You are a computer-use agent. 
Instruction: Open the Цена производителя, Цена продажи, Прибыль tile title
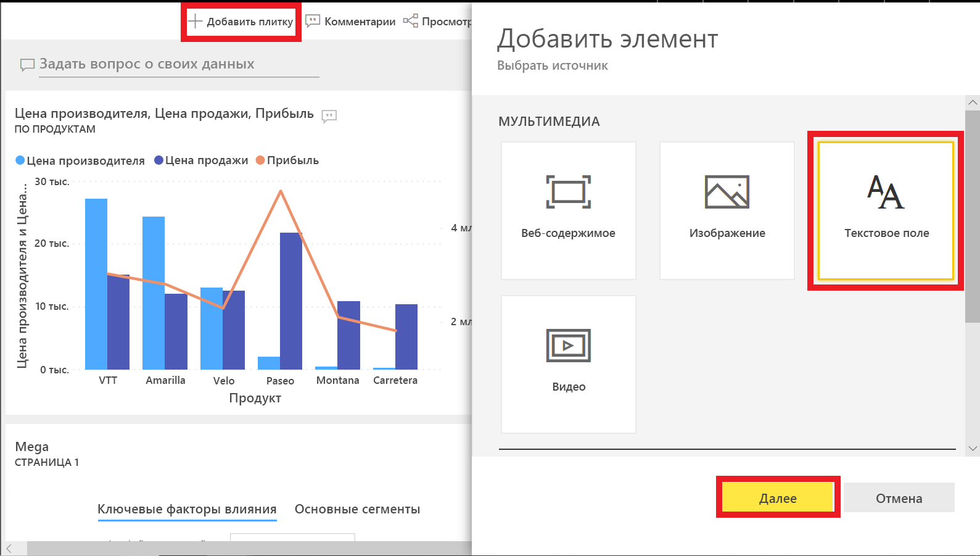[164, 114]
